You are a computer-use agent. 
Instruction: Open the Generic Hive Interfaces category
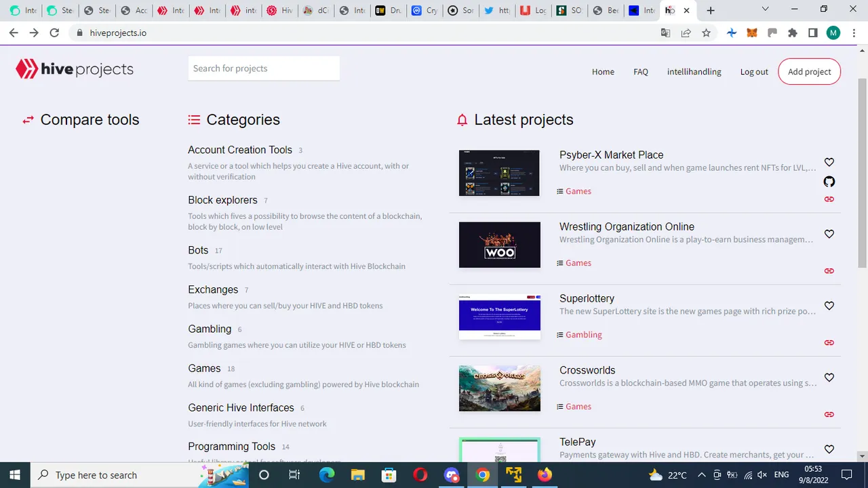[x=241, y=407]
